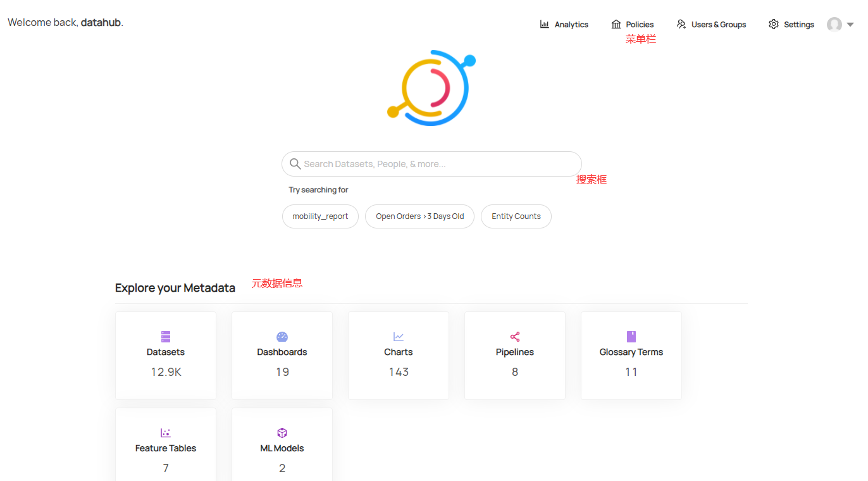Select the Entity Counts suggestion
The width and height of the screenshot is (868, 481).
click(x=516, y=216)
